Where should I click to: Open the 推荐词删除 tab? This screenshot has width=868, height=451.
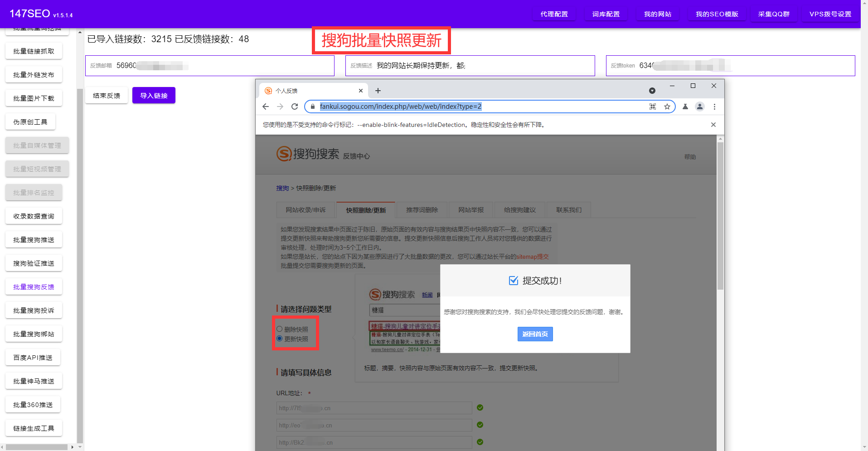click(422, 210)
